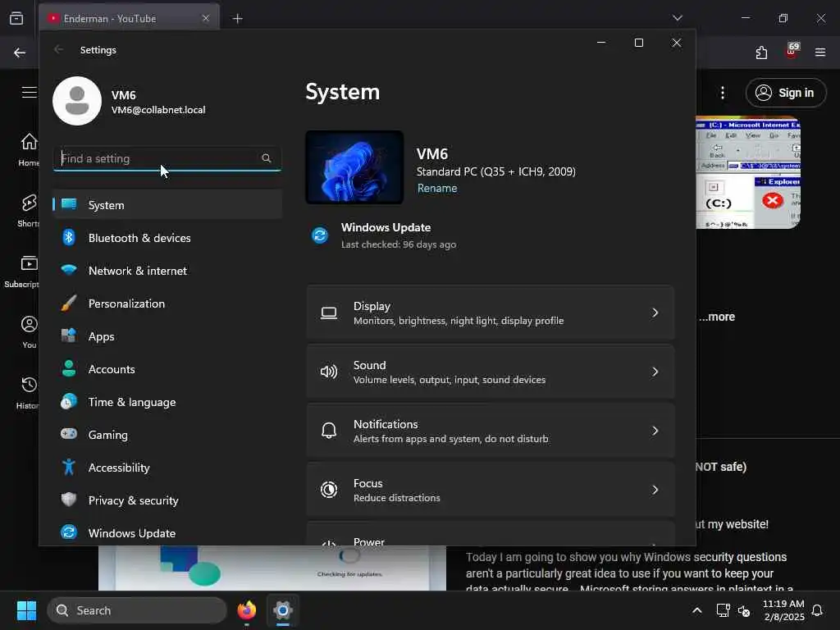Show hidden system tray icons
Image resolution: width=840 pixels, height=630 pixels.
tap(697, 610)
